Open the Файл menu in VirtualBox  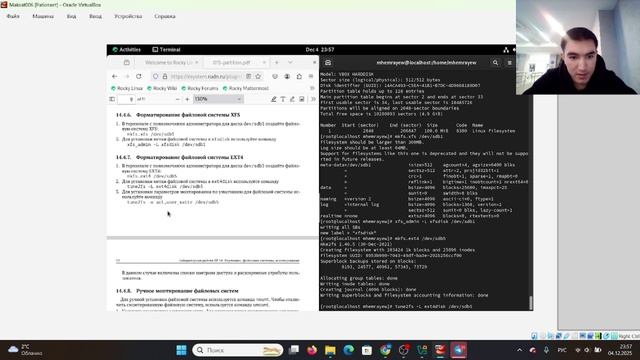coord(13,16)
